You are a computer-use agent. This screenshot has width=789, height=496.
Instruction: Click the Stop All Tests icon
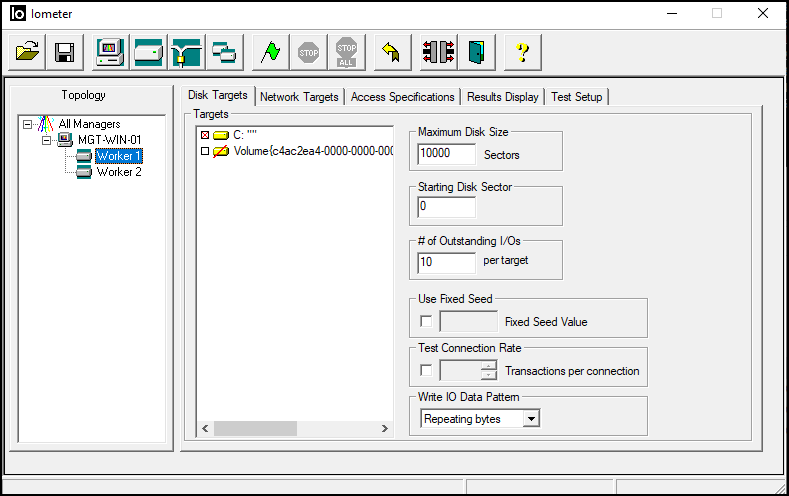click(x=346, y=52)
